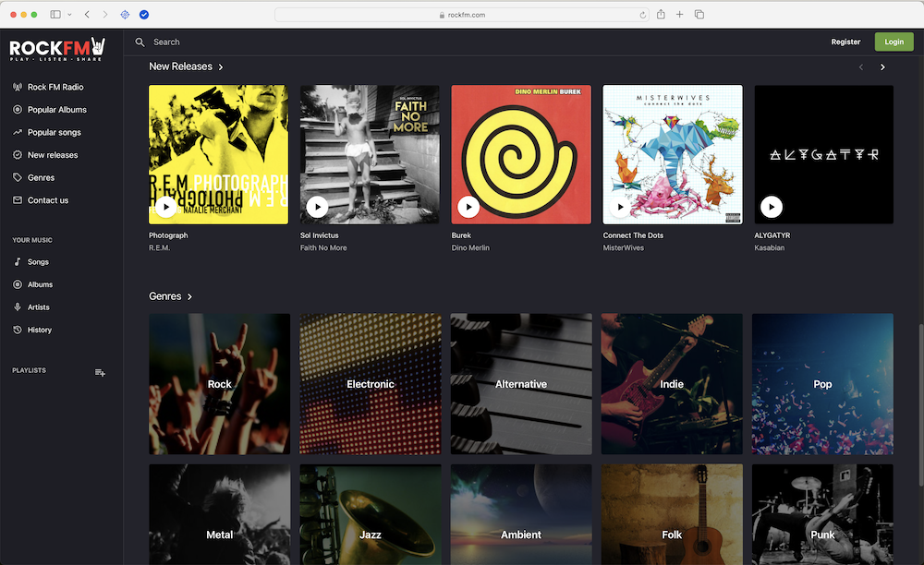Click the Register link

pos(845,42)
